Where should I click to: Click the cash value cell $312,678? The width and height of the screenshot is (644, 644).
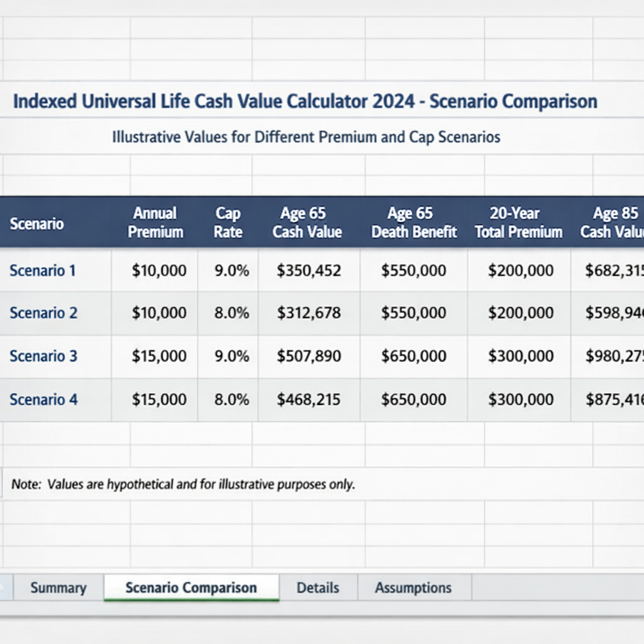[x=309, y=313]
